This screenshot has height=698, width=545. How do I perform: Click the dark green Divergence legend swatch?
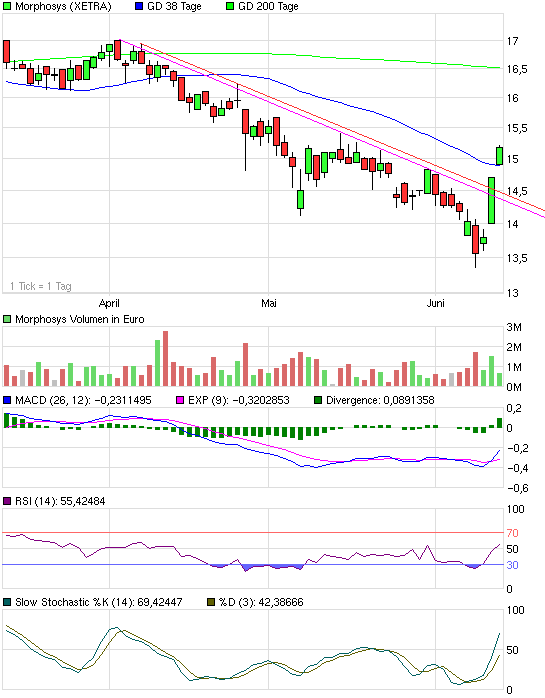click(318, 400)
